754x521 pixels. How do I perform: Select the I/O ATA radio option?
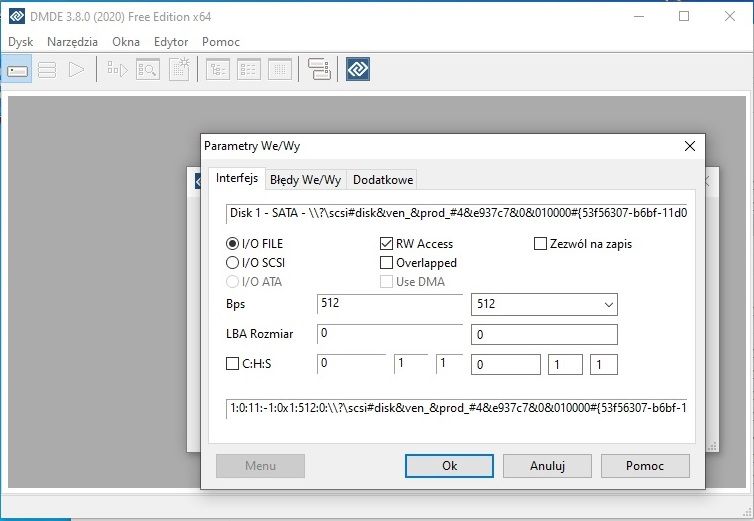[x=232, y=281]
